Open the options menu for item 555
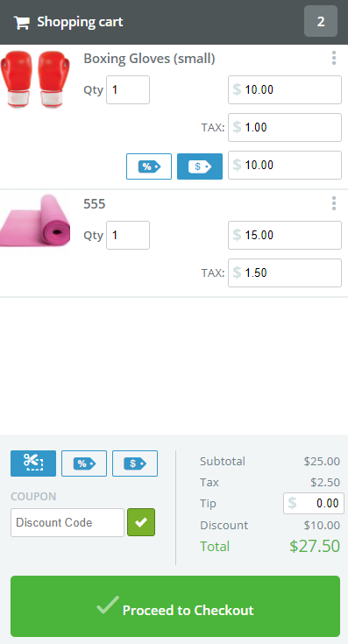This screenshot has width=348, height=644. tap(334, 203)
